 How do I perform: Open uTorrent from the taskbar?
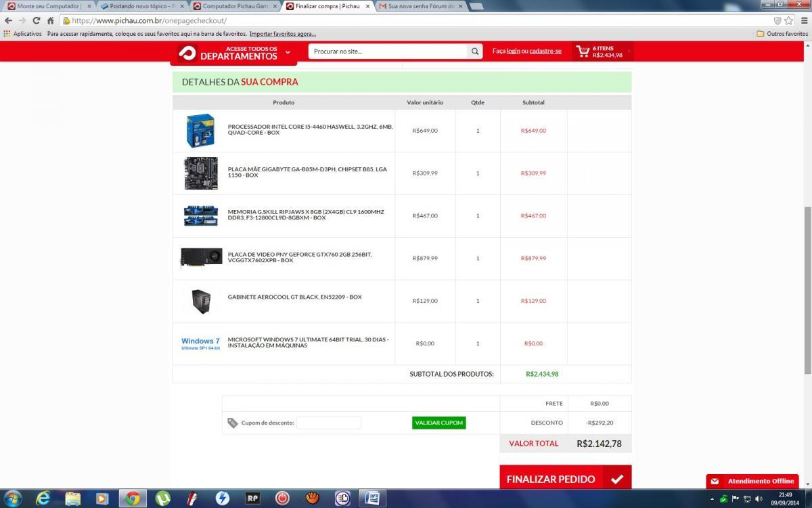point(162,499)
